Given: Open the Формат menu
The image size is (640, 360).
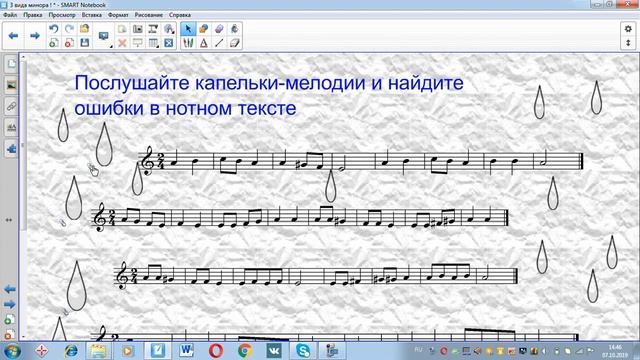Looking at the screenshot, I should [x=118, y=15].
